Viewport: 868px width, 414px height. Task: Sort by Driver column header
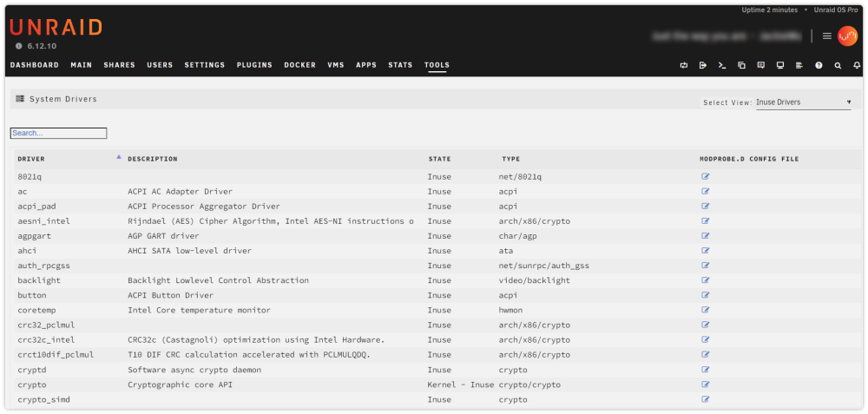tap(31, 159)
